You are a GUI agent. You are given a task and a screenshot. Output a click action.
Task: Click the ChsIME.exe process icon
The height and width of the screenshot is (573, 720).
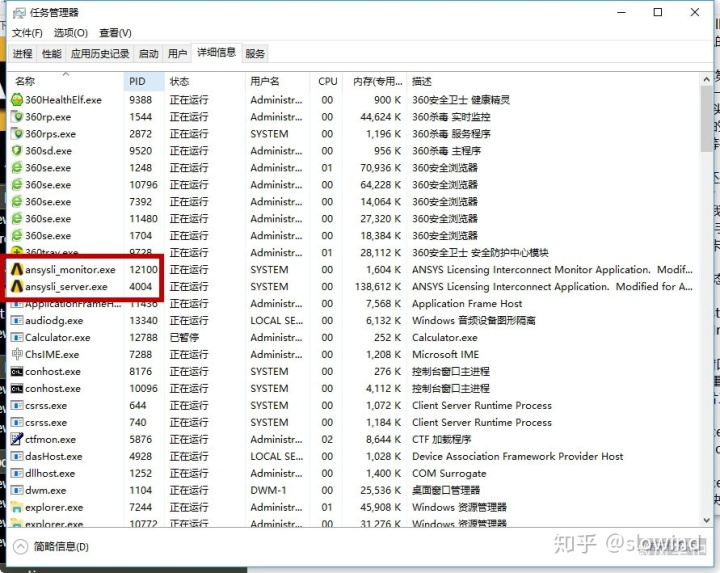pos(17,354)
